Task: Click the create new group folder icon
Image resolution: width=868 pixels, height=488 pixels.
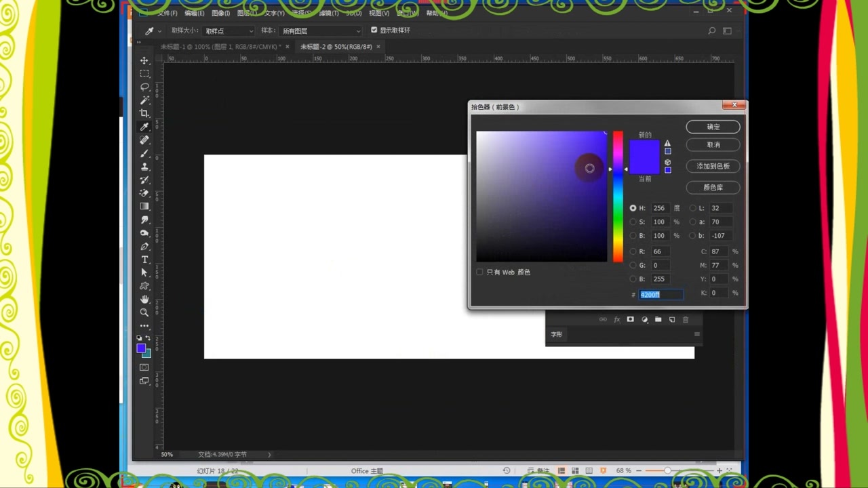Action: [x=658, y=319]
